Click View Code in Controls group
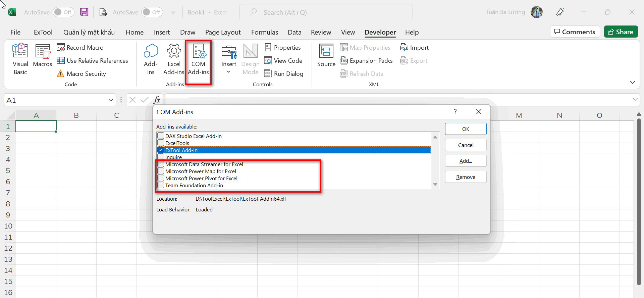Viewport: 644px width, 298px height. 283,61
